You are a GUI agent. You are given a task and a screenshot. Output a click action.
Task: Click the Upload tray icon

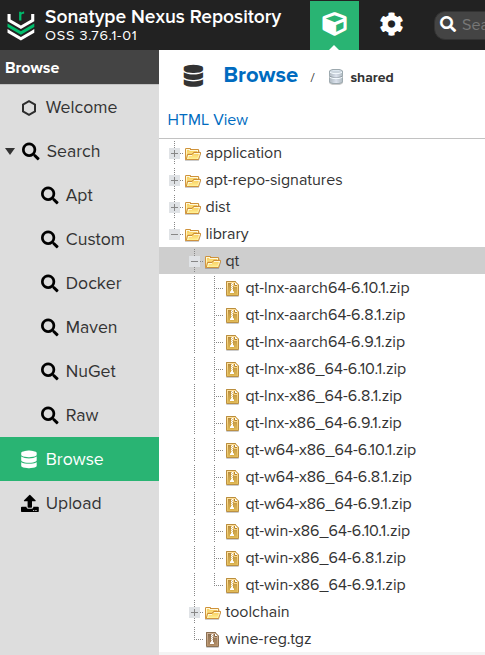point(30,503)
